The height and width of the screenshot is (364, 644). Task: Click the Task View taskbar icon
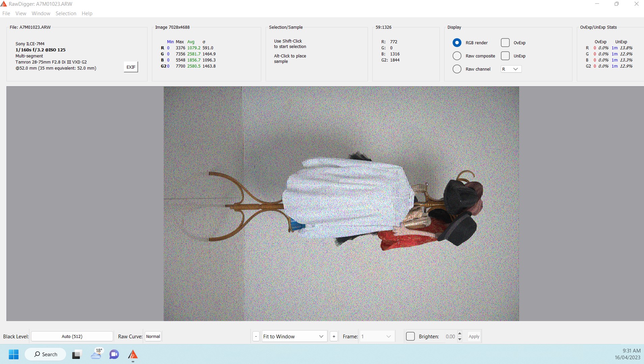point(77,354)
